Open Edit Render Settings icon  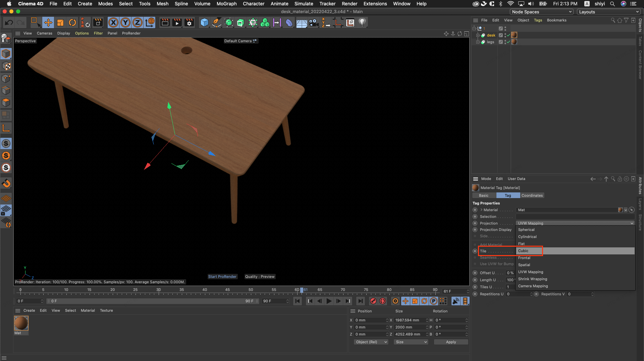coord(190,23)
